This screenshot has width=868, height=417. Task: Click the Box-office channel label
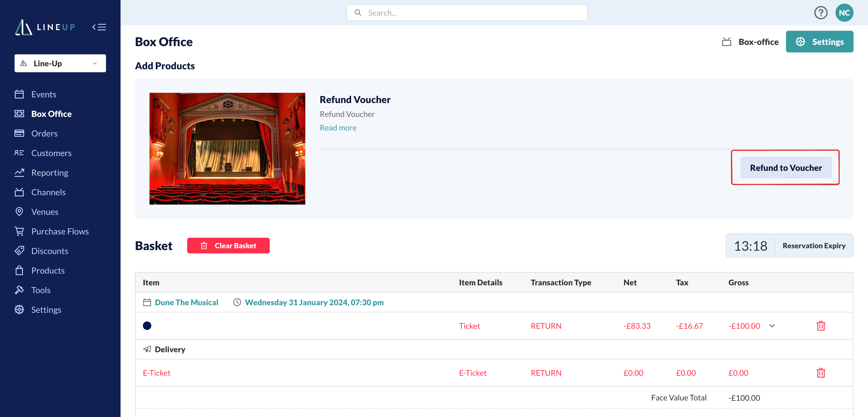[x=758, y=42]
